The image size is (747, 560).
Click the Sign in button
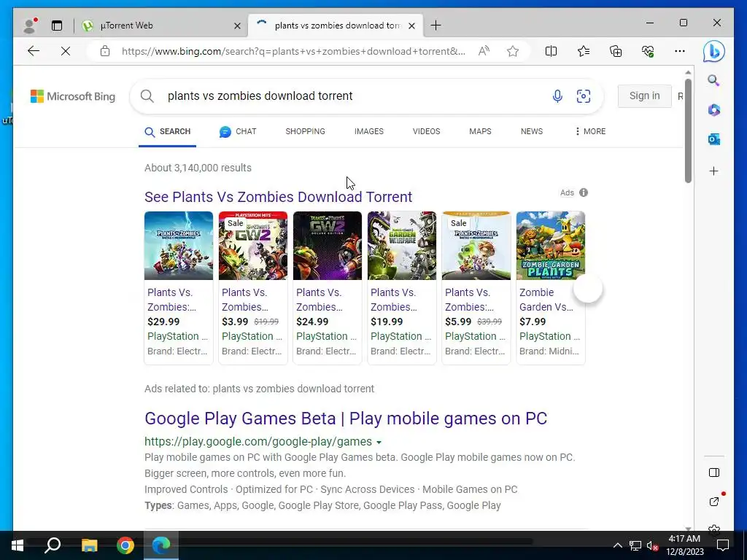[644, 96]
